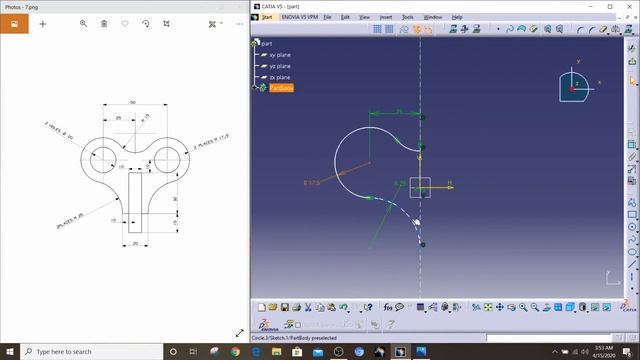Collapse the PartBody tree node
This screenshot has height=360, width=640.
coord(254,87)
